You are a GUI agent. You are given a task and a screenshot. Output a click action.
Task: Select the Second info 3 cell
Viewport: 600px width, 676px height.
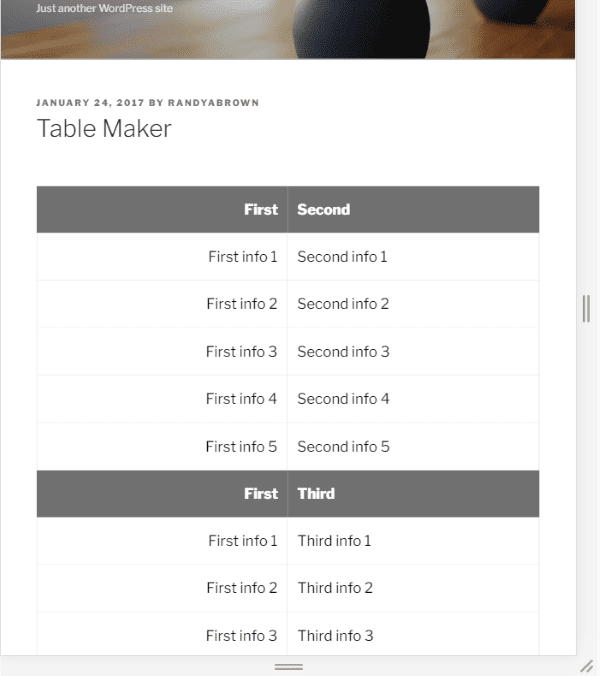343,352
